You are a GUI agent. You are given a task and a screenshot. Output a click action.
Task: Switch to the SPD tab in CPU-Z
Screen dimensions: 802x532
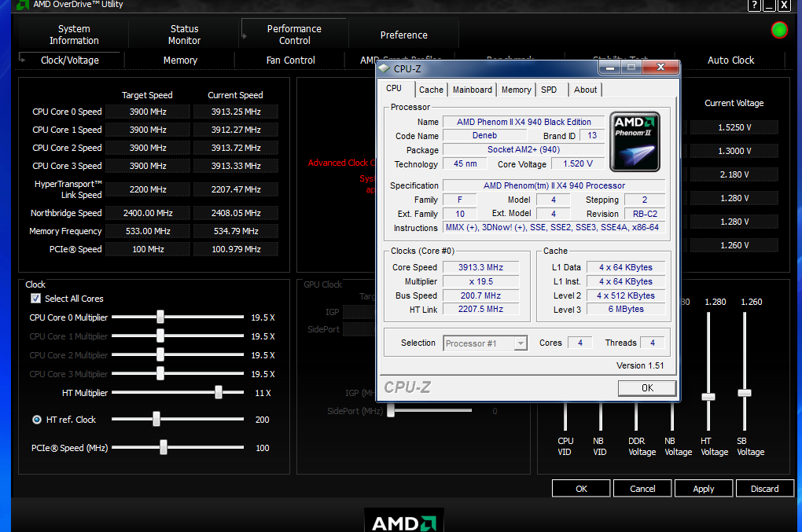549,90
